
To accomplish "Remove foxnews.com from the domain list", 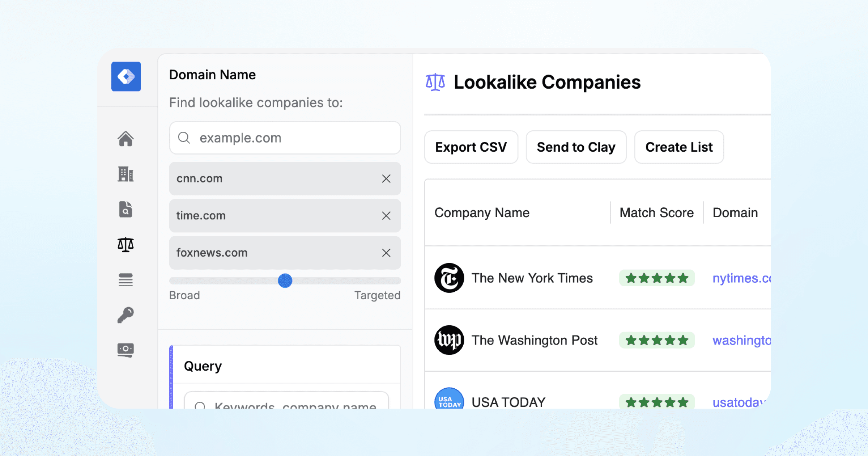I will tap(386, 253).
